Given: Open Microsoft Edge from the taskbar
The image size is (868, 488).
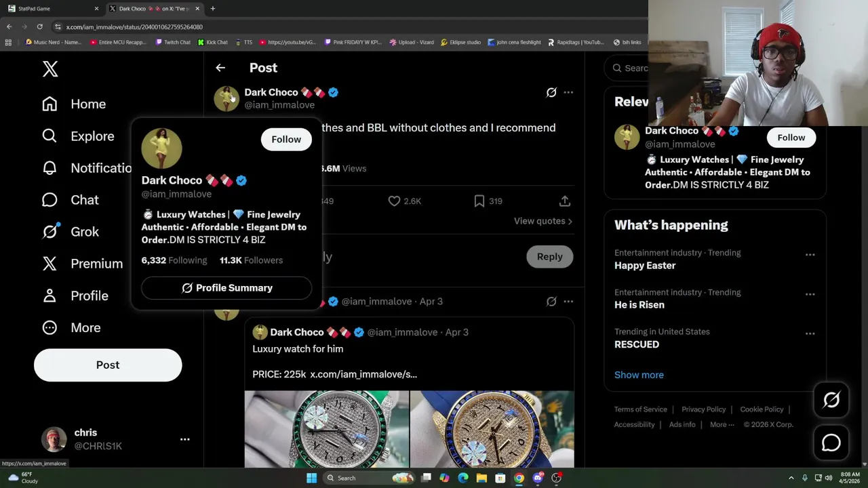Looking at the screenshot, I should coord(463,478).
